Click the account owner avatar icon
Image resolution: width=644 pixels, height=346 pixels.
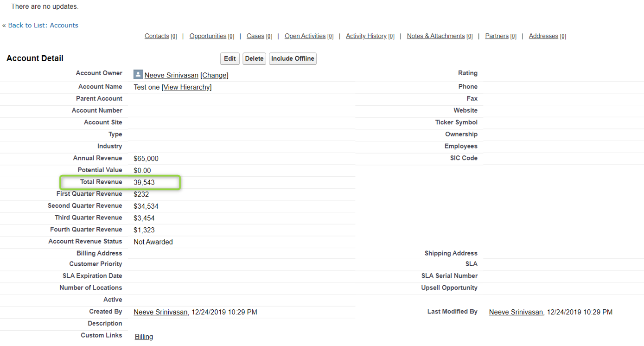[x=138, y=74]
